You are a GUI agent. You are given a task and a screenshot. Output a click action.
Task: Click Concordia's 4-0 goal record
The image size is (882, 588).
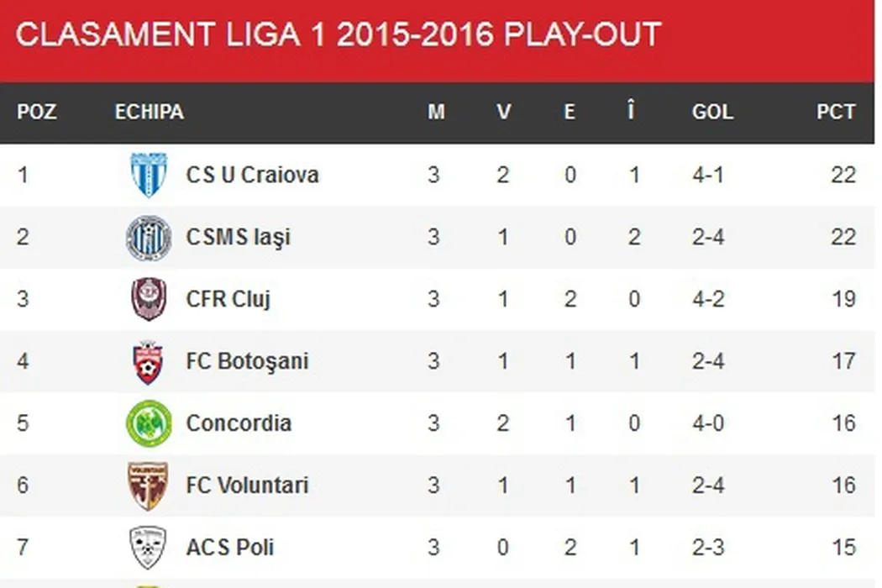tap(708, 423)
